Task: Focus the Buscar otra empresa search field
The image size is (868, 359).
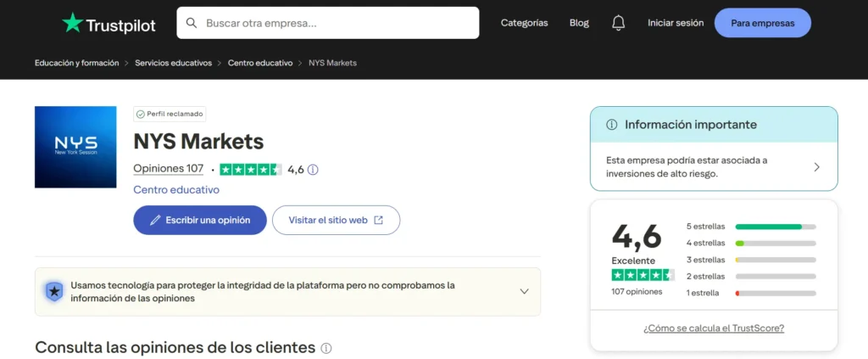Action: [328, 23]
